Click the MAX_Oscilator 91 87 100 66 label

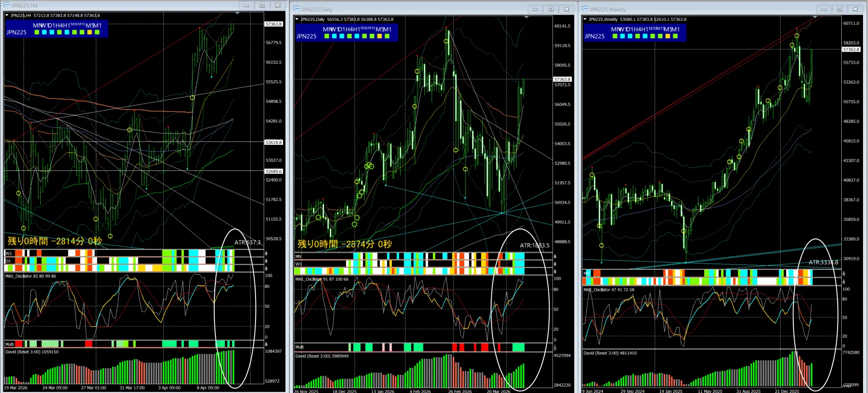click(322, 279)
